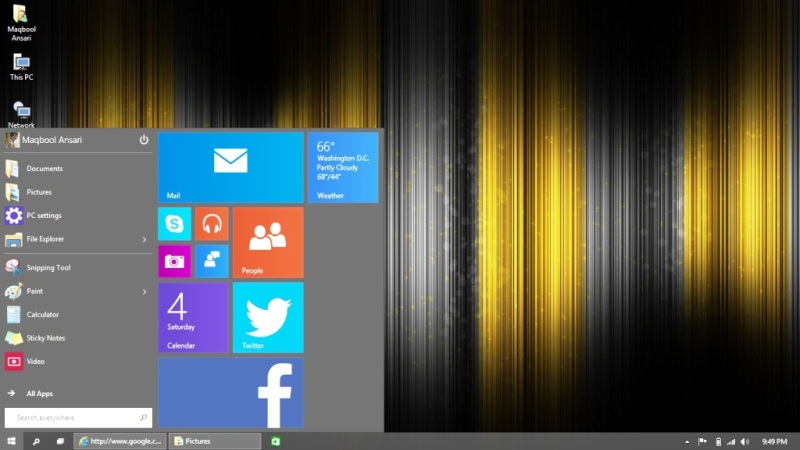Expand the Paint jump list arrow
Image resolution: width=800 pixels, height=450 pixels.
click(144, 291)
